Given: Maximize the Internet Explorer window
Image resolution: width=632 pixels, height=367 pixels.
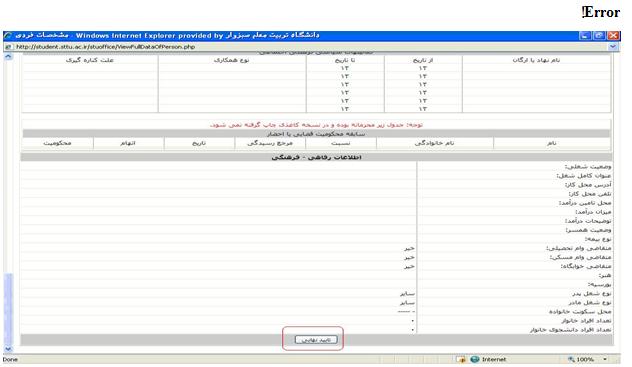Looking at the screenshot, I should [x=599, y=35].
